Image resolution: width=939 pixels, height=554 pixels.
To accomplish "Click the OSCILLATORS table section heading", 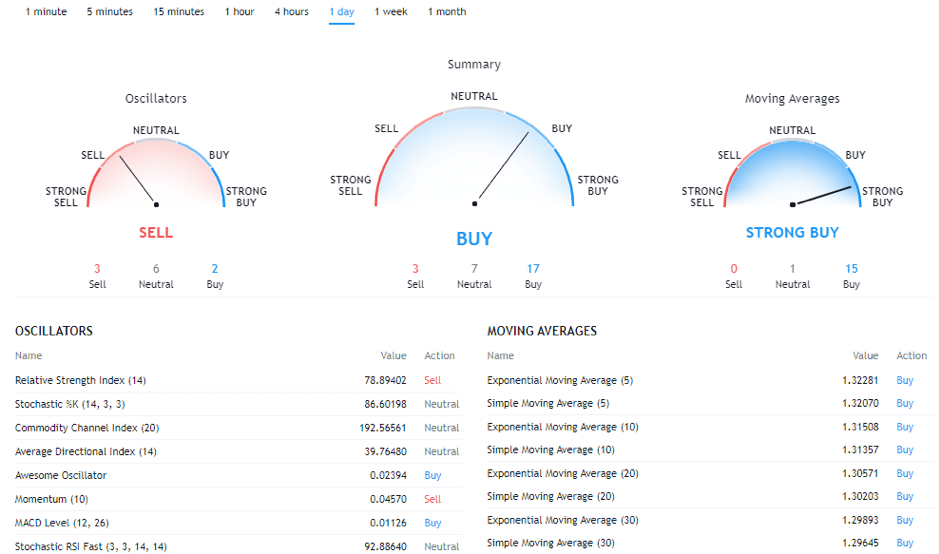I will [x=54, y=331].
